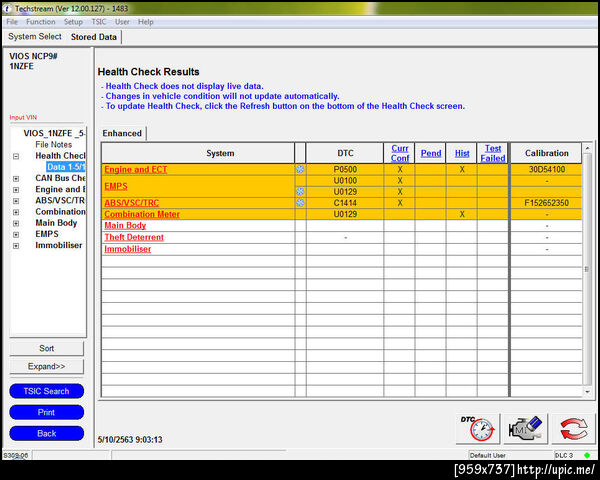
Task: Open the Immobiliser system link in table
Action: point(127,249)
